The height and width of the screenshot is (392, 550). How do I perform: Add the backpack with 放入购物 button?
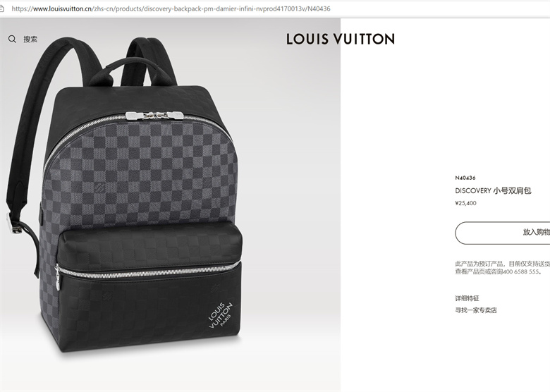coord(503,233)
